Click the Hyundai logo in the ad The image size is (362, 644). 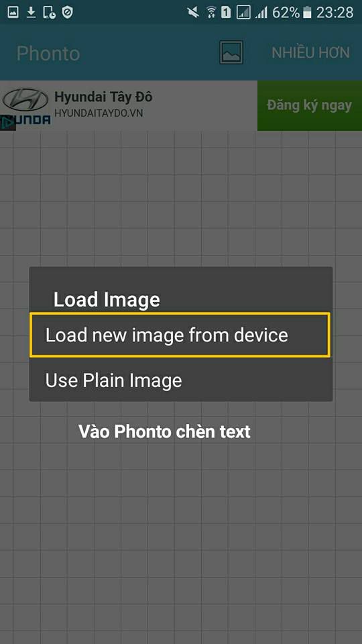[25, 100]
